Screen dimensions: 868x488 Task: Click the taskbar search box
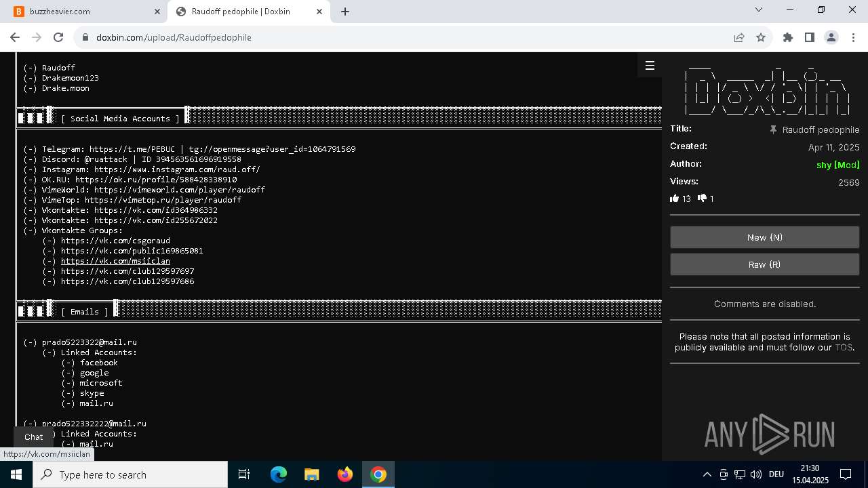tap(130, 474)
